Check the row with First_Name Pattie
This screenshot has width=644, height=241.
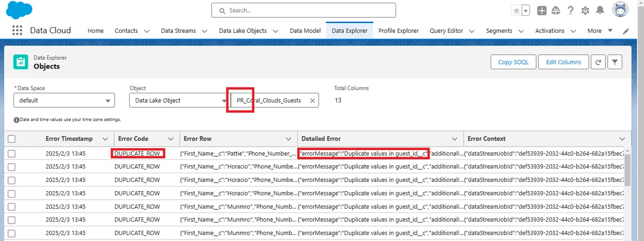point(12,154)
